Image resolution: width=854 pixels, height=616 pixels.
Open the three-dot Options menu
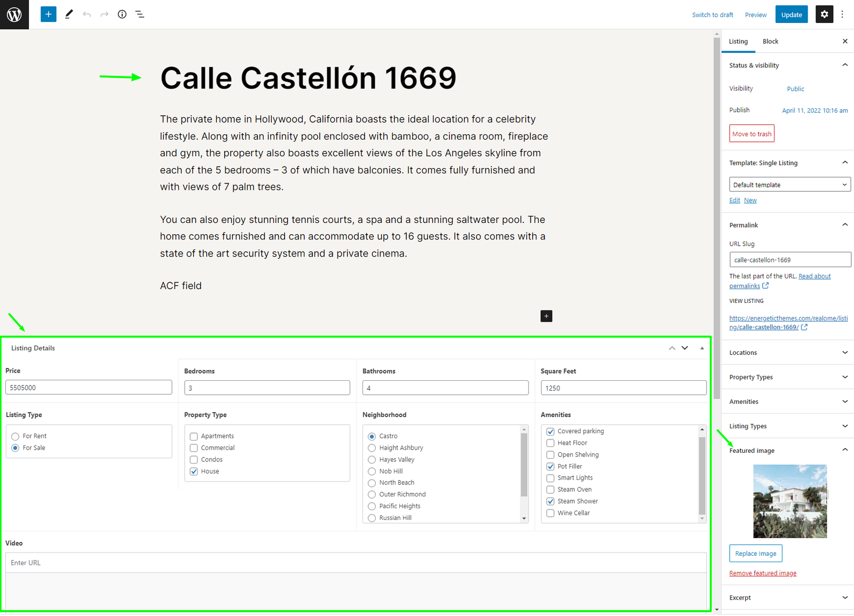[x=842, y=14]
